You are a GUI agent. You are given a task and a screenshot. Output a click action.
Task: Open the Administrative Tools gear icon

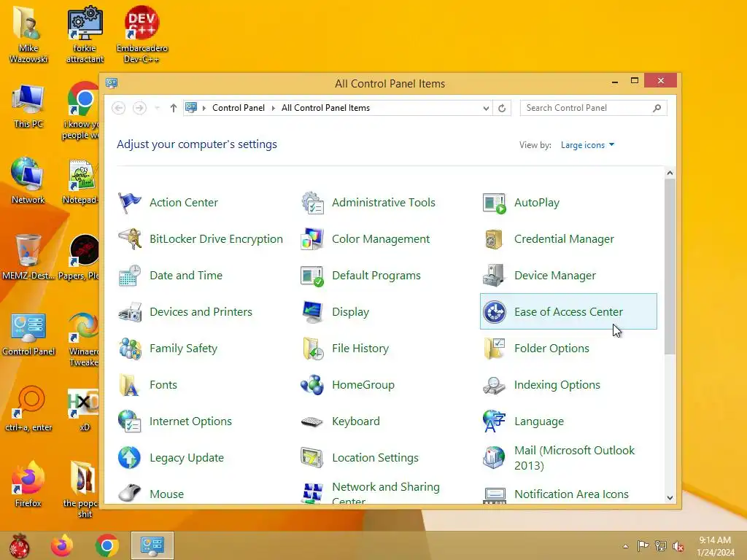(x=312, y=203)
